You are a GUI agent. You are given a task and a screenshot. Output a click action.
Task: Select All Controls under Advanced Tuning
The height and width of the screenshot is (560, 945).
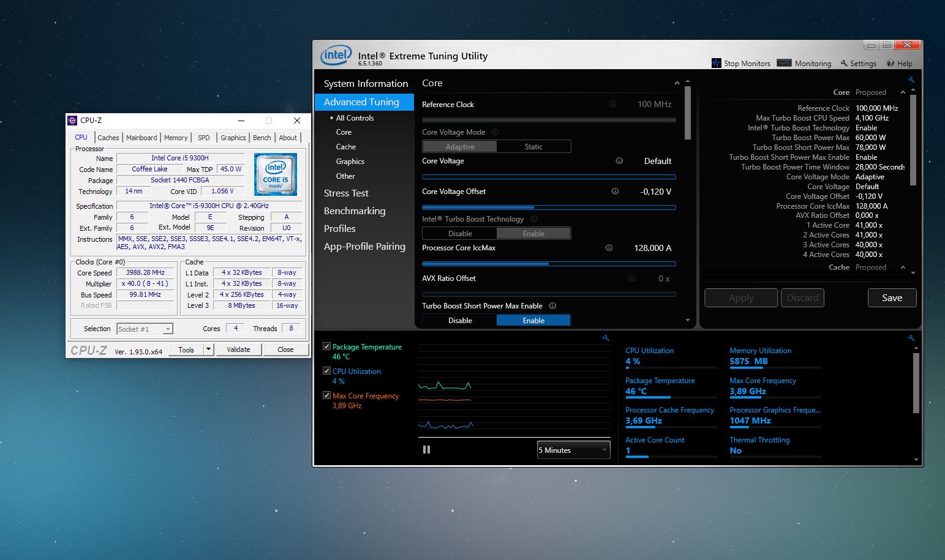click(x=355, y=118)
